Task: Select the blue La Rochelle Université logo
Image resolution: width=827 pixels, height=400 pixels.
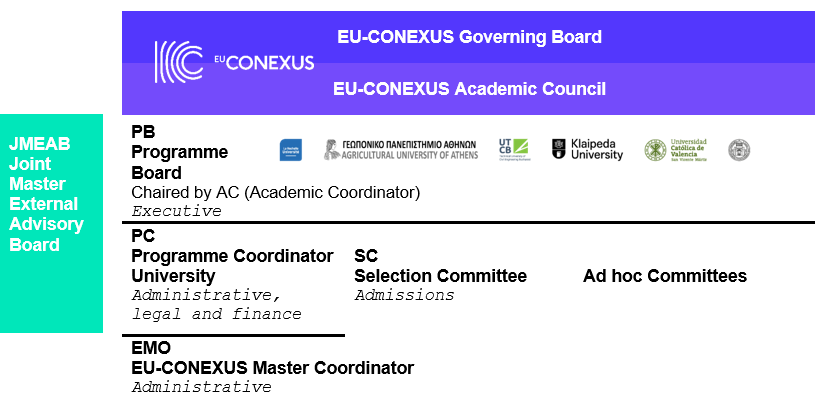Action: 291,150
